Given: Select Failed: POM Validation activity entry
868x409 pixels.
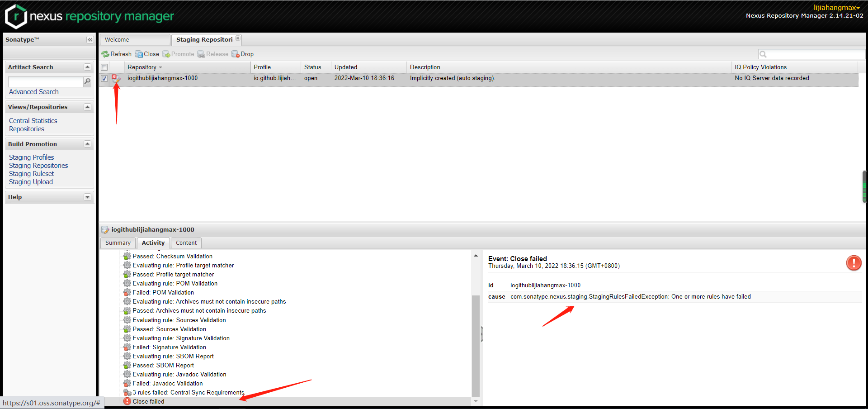Looking at the screenshot, I should 163,292.
